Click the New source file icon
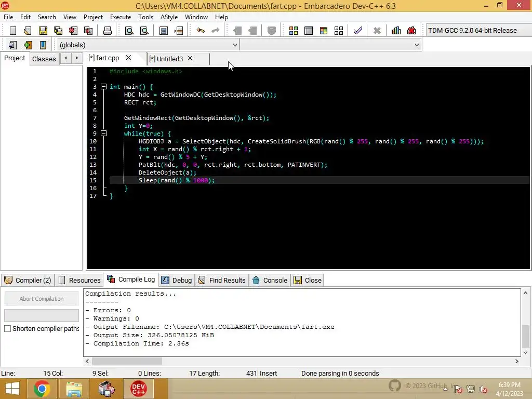This screenshot has height=399, width=532. [13, 31]
